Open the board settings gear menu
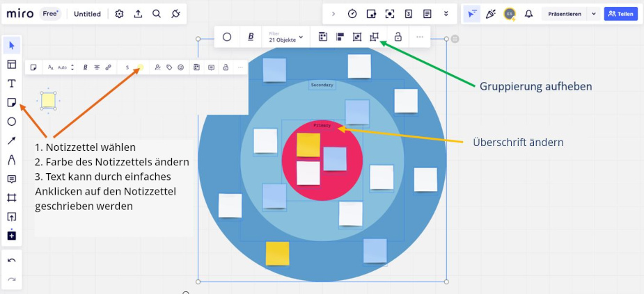This screenshot has width=644, height=294. coord(119,14)
